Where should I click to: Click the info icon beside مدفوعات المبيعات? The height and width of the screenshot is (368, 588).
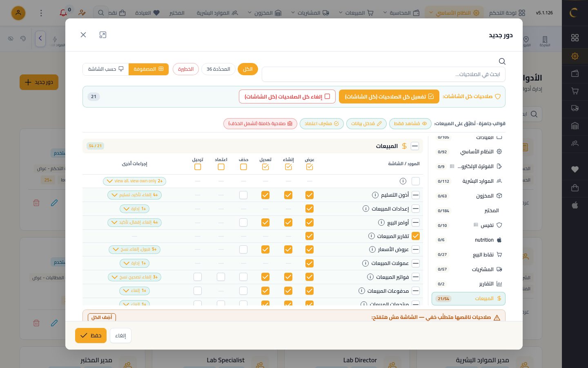point(362,291)
